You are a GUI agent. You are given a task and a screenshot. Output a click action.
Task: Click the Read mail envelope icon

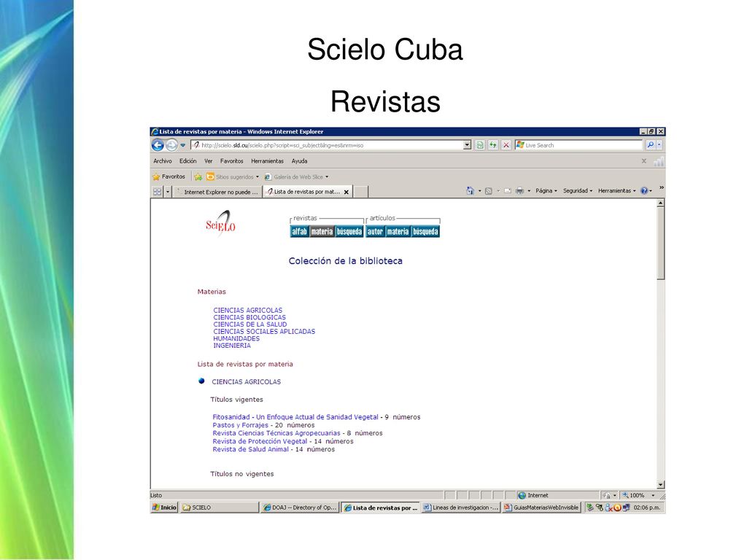pos(508,191)
